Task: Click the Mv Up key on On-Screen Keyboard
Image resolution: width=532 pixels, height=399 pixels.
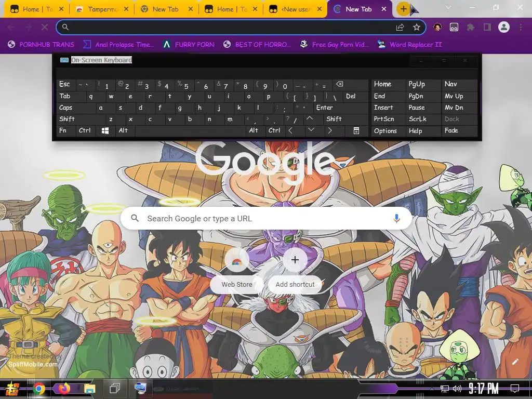Action: click(x=459, y=96)
